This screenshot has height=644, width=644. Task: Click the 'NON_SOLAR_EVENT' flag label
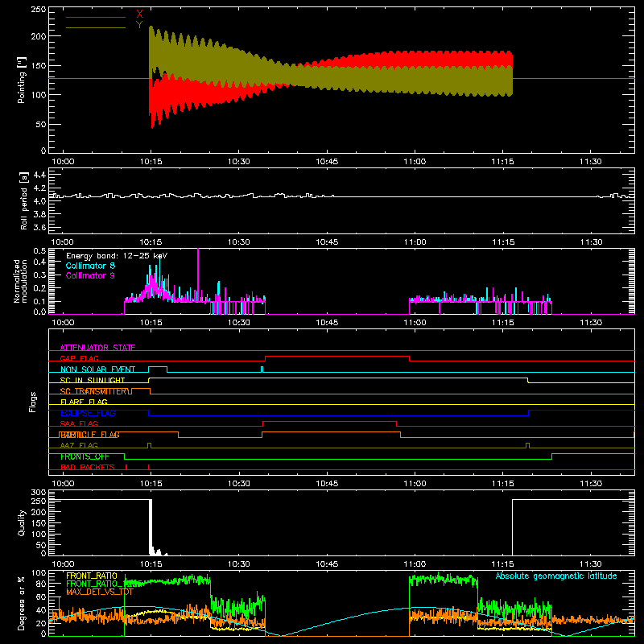[x=97, y=369]
